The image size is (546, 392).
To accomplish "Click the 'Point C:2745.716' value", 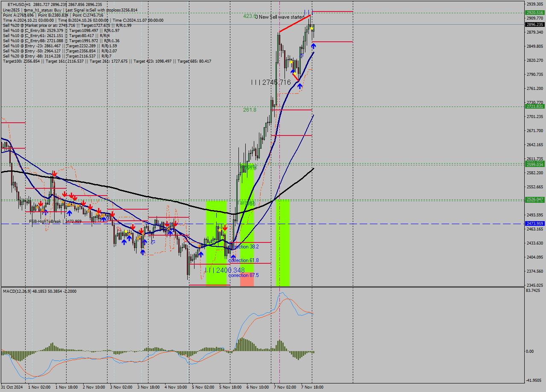I will click(x=88, y=15).
